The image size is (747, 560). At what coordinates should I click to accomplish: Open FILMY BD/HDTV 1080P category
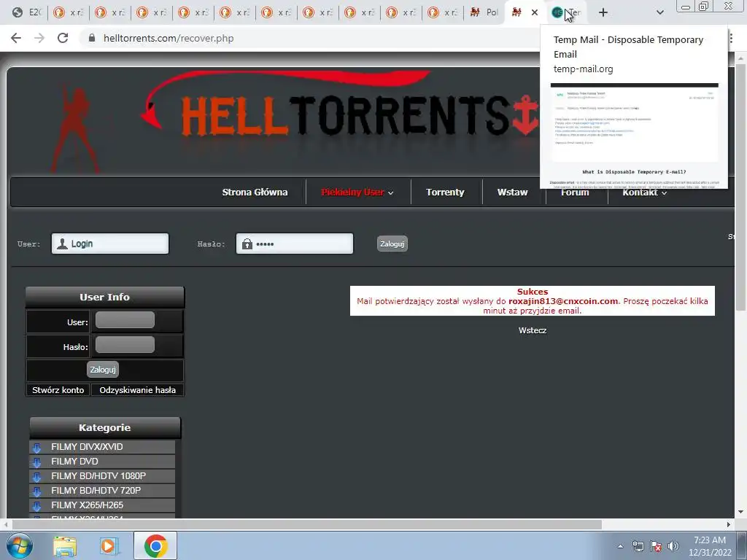(x=98, y=475)
